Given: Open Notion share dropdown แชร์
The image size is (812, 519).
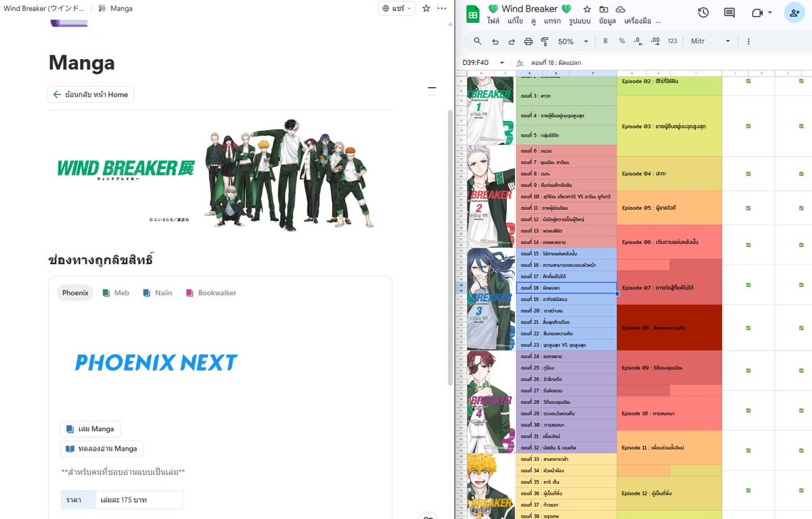Looking at the screenshot, I should click(397, 8).
